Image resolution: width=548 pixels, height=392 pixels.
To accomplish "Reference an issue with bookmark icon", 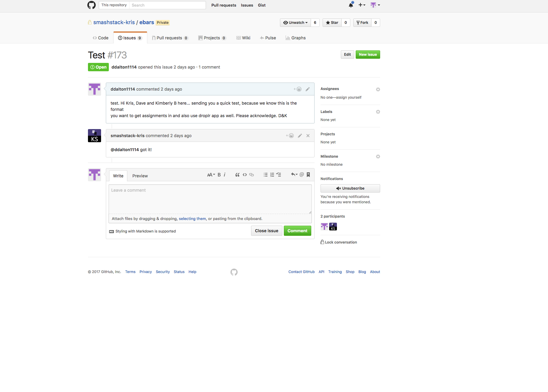I will 308,175.
